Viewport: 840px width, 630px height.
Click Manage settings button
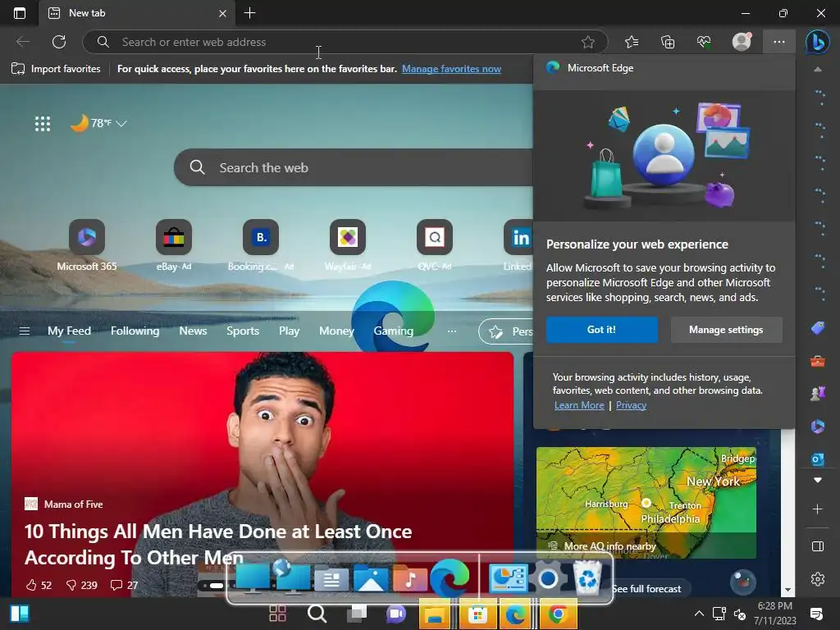[726, 330]
